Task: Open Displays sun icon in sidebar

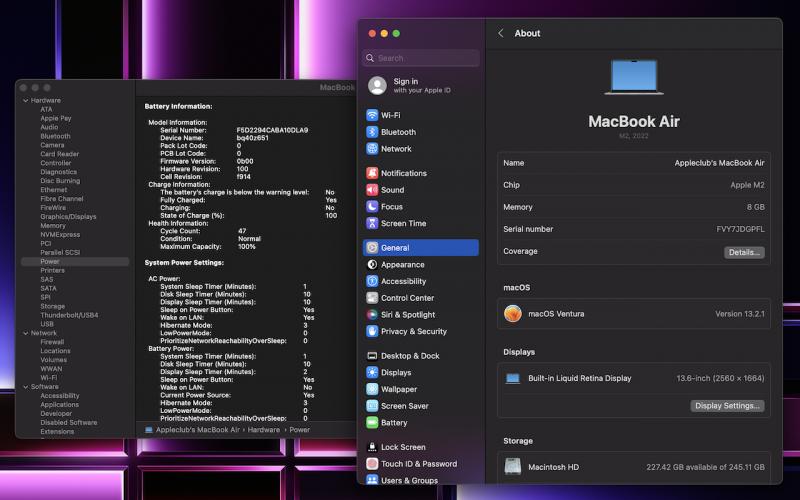Action: [372, 372]
